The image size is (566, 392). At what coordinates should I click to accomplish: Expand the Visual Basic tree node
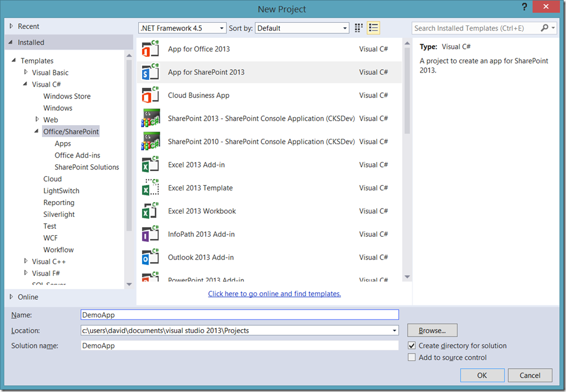(x=25, y=72)
